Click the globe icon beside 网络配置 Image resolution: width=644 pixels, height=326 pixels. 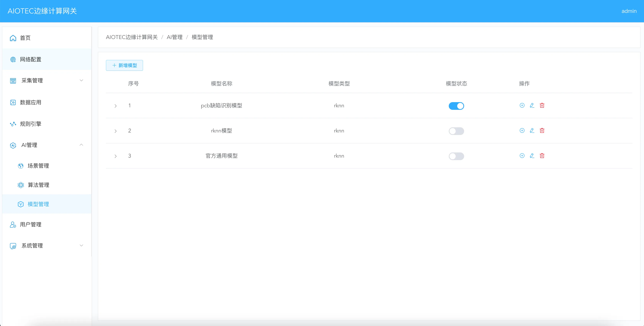point(13,60)
